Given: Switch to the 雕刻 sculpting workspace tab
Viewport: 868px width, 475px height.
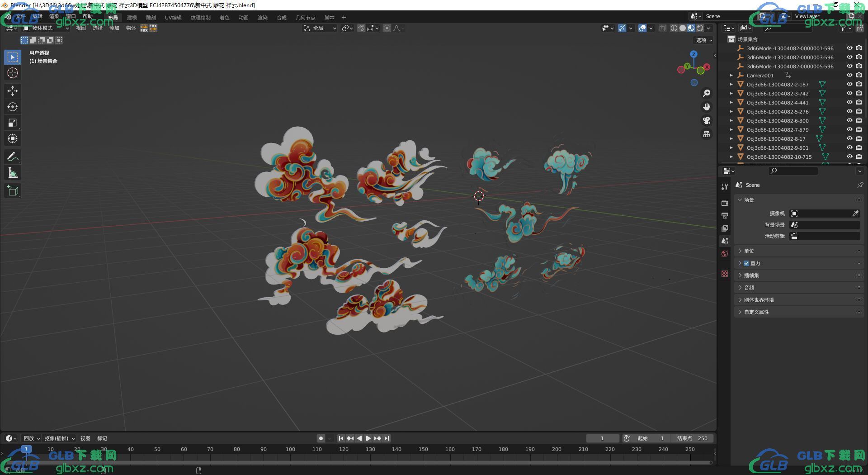Looking at the screenshot, I should 151,18.
